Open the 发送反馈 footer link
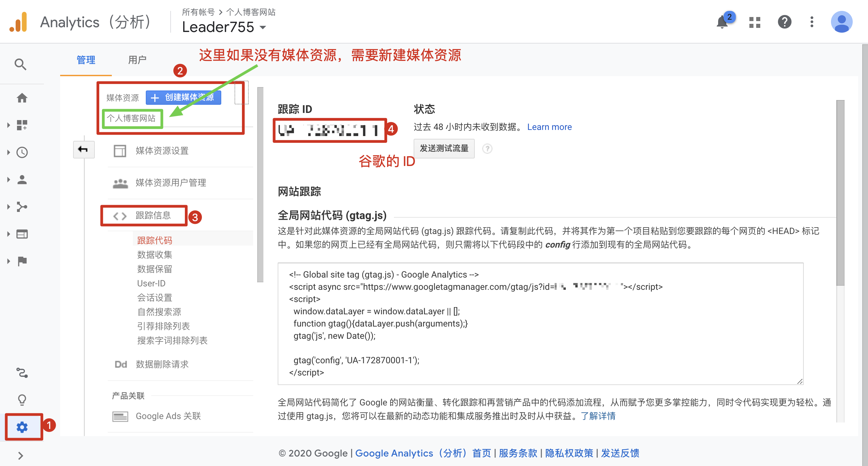868x466 pixels. coord(620,453)
